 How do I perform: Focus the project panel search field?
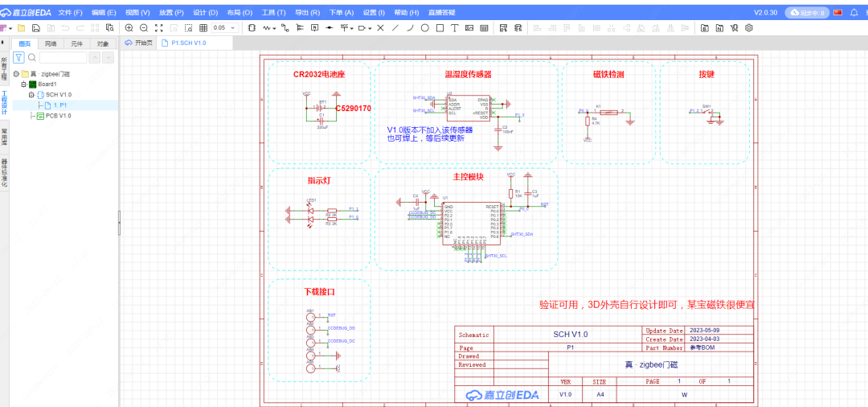(63, 57)
